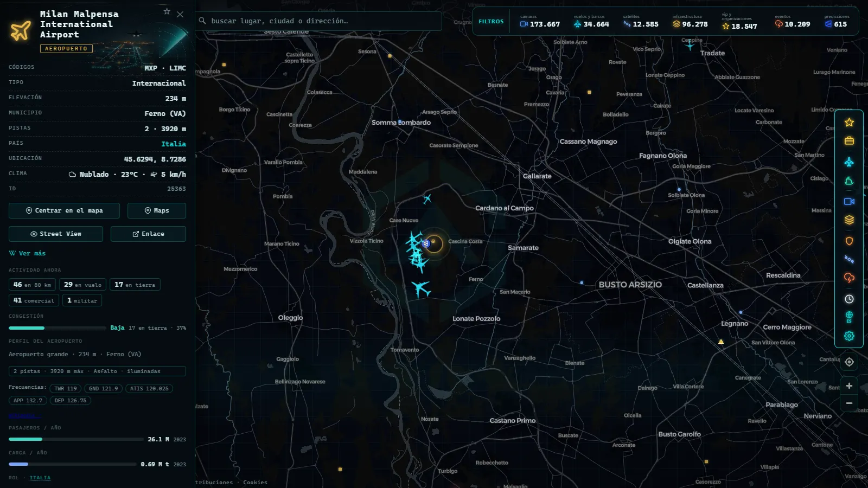
Task: Click the TWR 119 frequency chip
Action: point(65,388)
